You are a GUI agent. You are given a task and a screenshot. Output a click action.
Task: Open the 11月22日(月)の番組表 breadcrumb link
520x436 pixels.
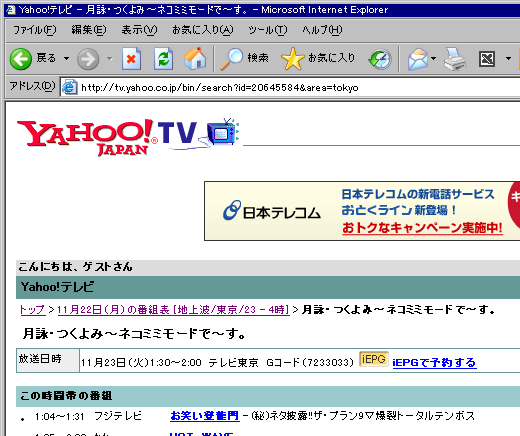tap(173, 310)
